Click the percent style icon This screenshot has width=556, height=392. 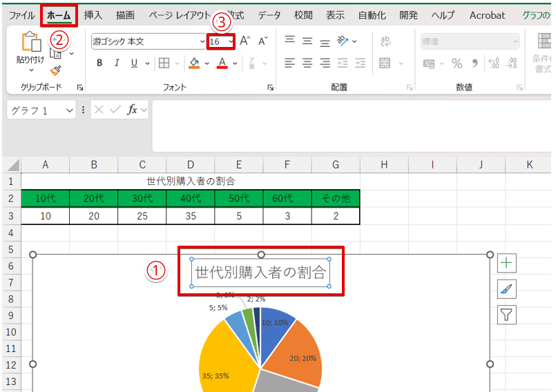457,63
